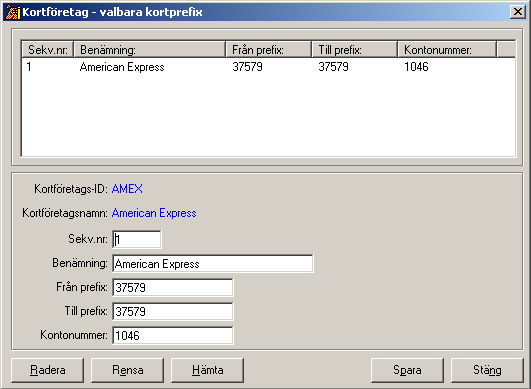This screenshot has width=531, height=389.
Task: Click the blue American Express company name
Action: click(154, 213)
